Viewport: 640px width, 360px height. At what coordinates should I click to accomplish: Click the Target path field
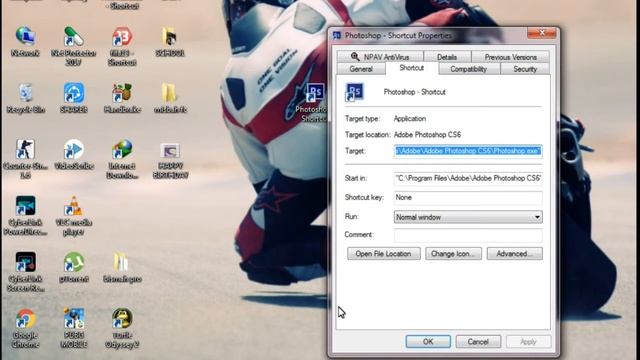pyautogui.click(x=468, y=151)
